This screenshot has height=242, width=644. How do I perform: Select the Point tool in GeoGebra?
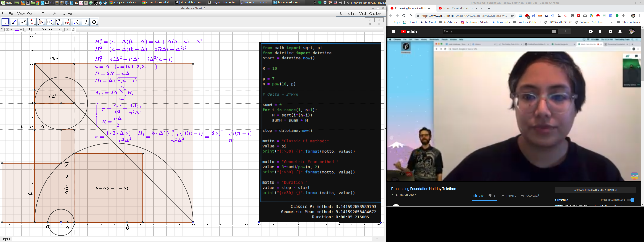(x=14, y=22)
